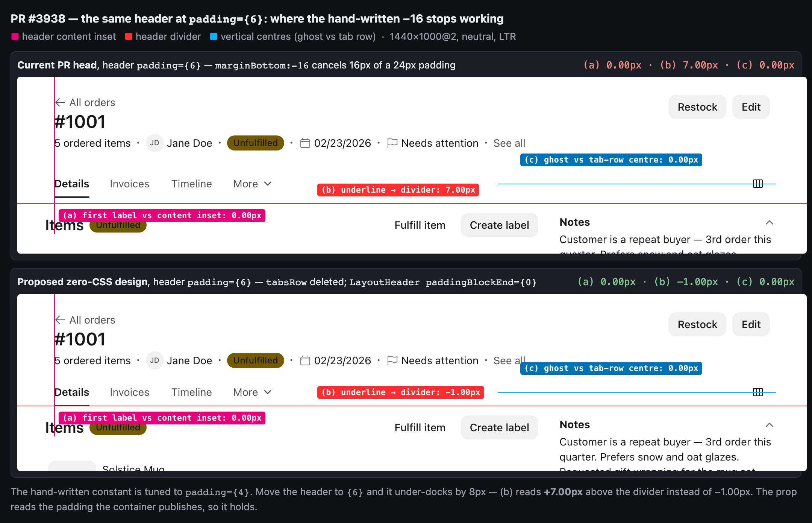
Task: Click the PR #3938 title at the top of the page
Action: click(257, 18)
